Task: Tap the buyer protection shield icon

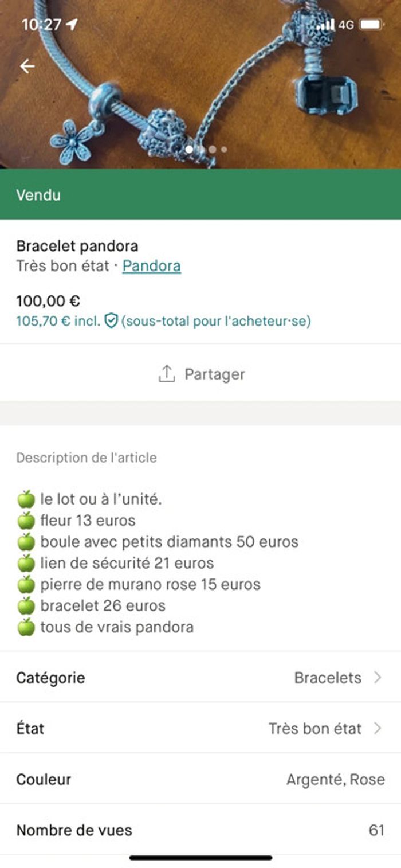Action: coord(111,321)
